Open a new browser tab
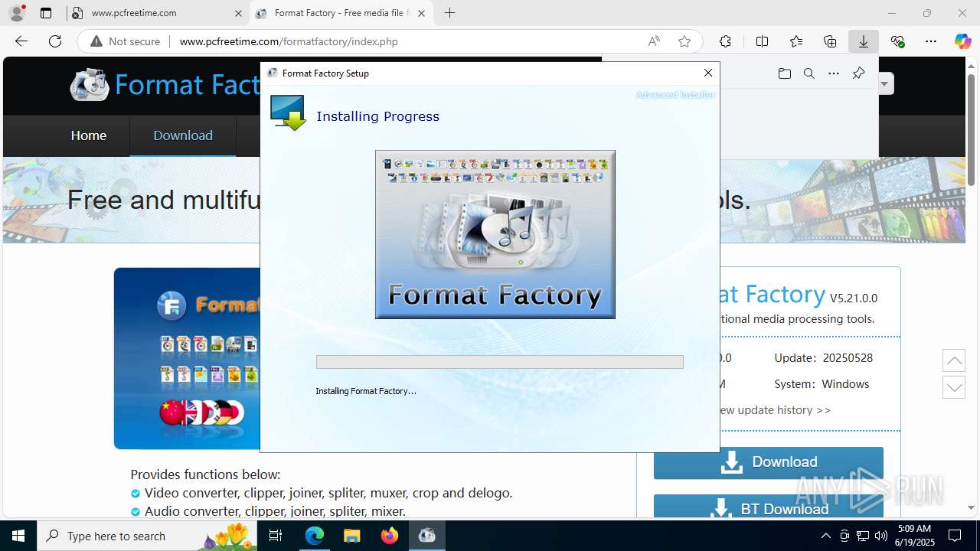This screenshot has width=980, height=551. (x=450, y=13)
